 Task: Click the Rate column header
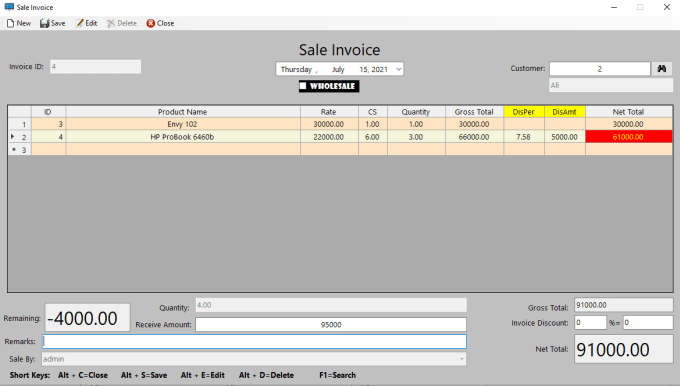point(329,112)
